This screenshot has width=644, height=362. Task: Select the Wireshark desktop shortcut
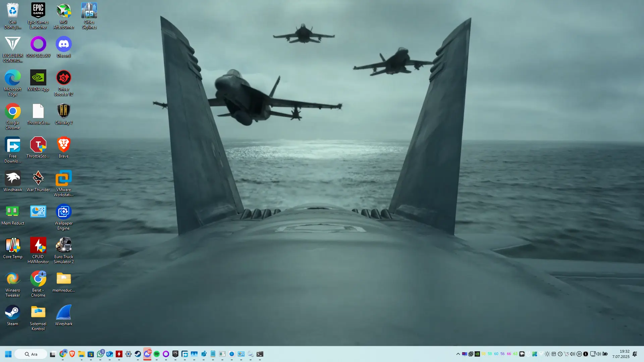click(x=64, y=315)
